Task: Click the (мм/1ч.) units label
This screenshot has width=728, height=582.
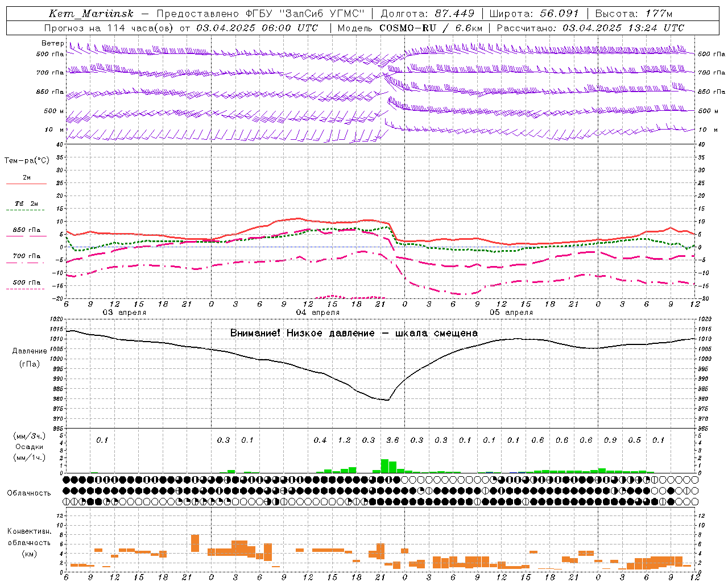Action: pyautogui.click(x=30, y=458)
